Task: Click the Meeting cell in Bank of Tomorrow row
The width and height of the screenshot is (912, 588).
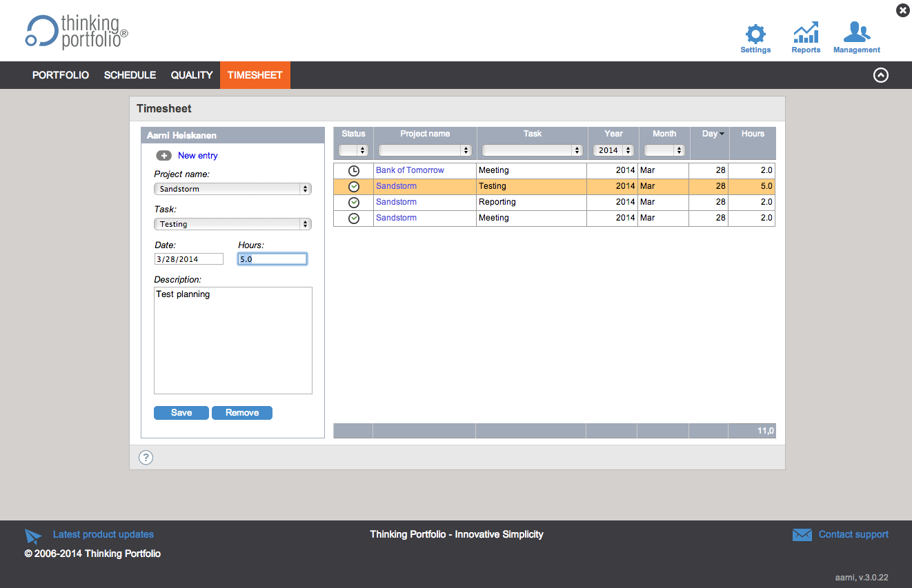Action: (x=532, y=170)
